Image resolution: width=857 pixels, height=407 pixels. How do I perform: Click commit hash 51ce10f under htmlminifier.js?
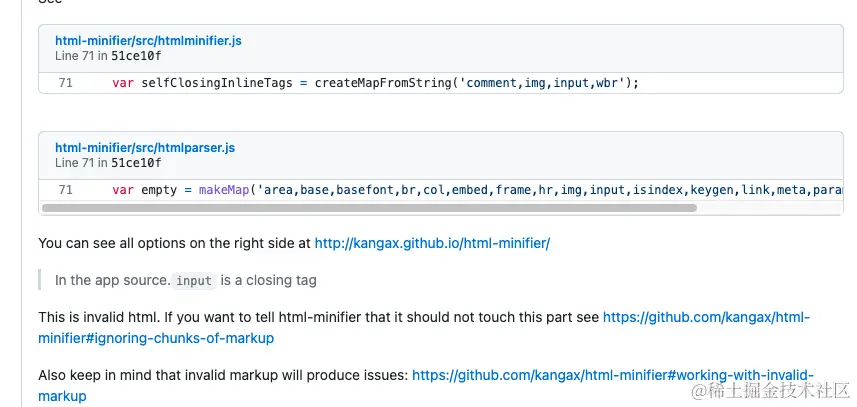click(136, 56)
